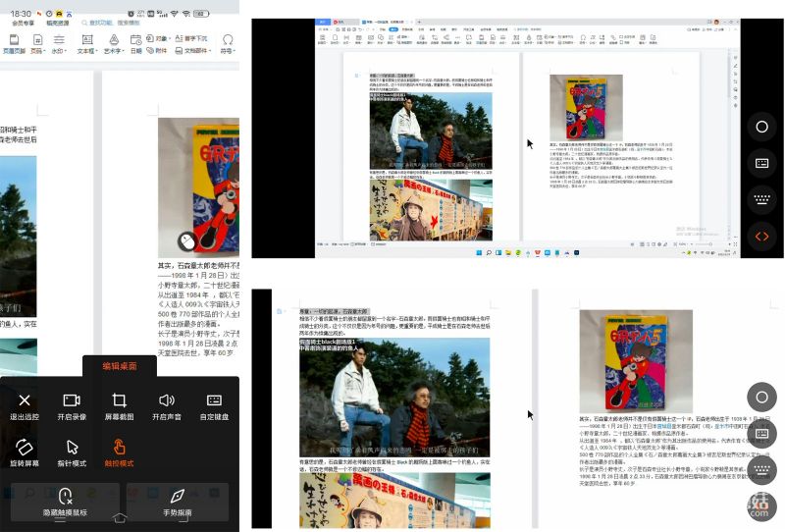Tap 退出远控 to exit remote control
Screen dimensions: 785x532
tap(24, 406)
